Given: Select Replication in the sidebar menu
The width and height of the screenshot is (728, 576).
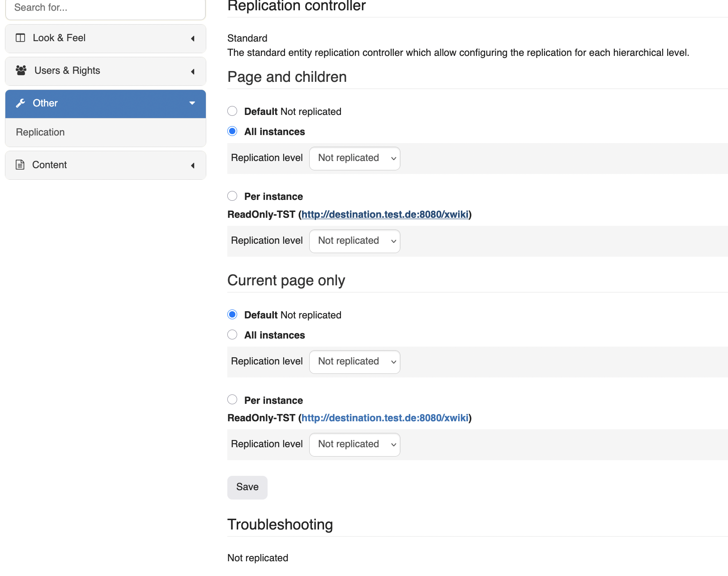Looking at the screenshot, I should click(40, 132).
